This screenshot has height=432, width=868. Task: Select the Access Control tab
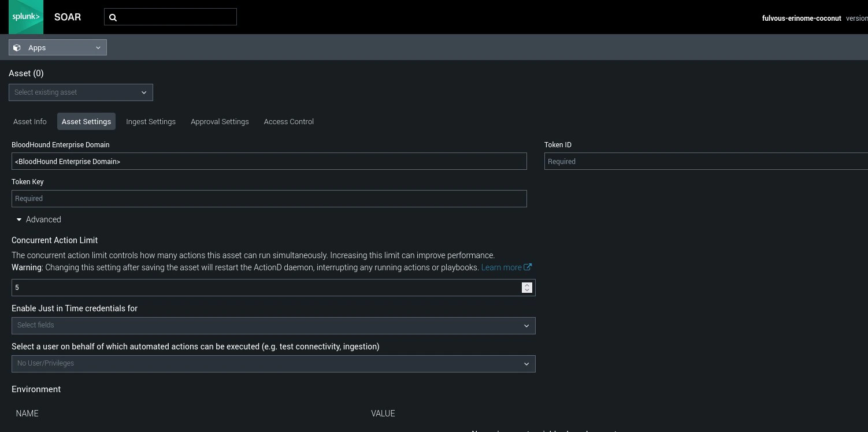click(x=288, y=121)
